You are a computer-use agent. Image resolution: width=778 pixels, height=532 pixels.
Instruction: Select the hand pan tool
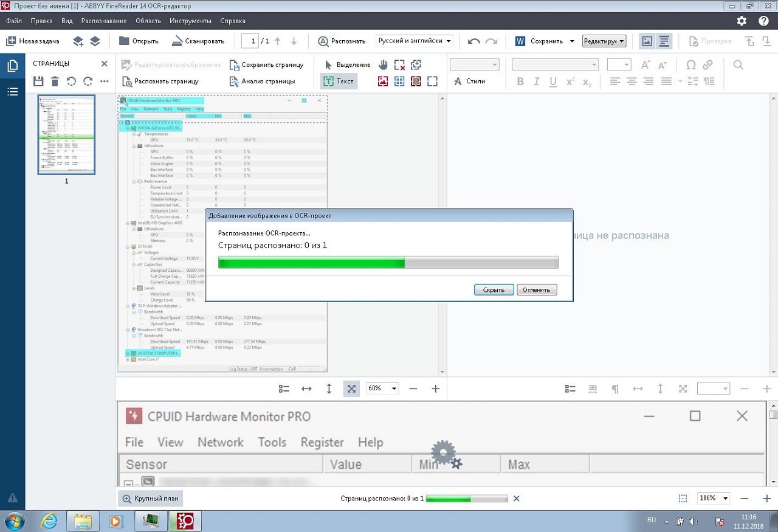(383, 64)
